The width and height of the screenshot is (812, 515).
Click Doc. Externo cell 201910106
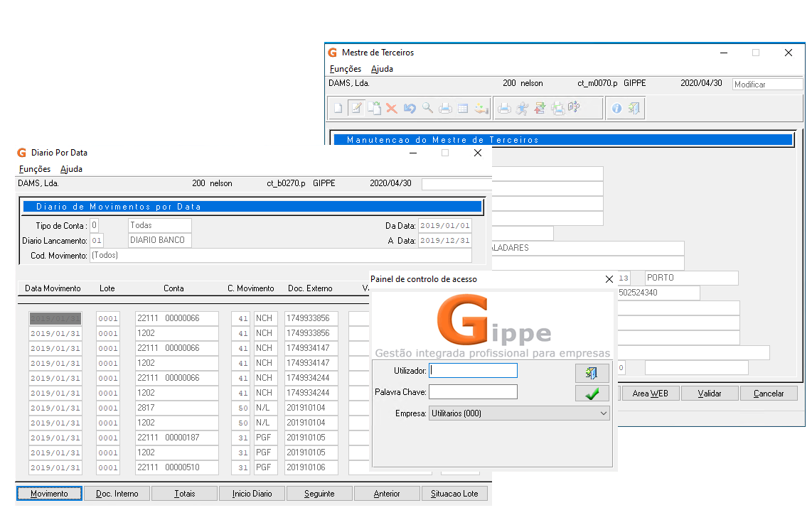(x=311, y=467)
